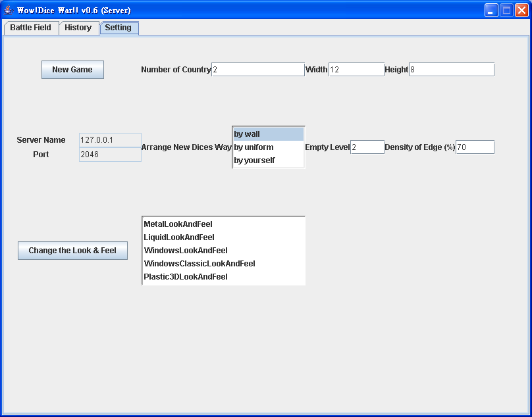Open the History tab
532x417 pixels.
point(78,28)
